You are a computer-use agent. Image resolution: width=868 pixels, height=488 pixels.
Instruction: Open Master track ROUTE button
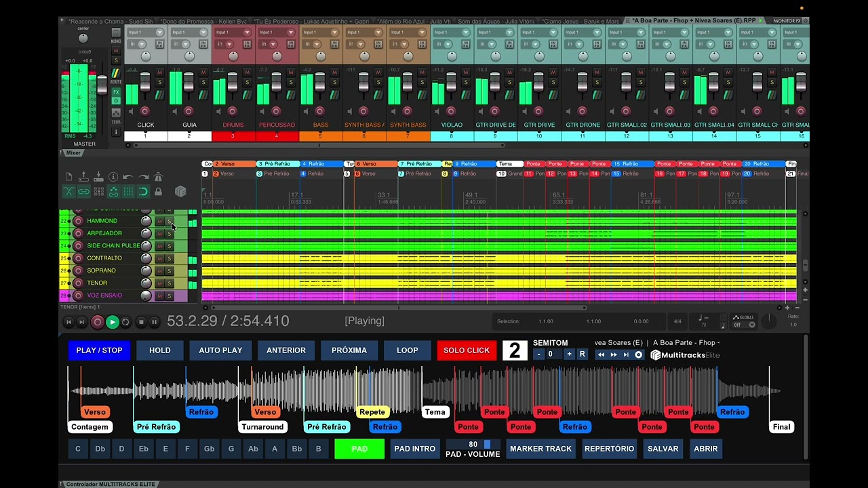116,73
